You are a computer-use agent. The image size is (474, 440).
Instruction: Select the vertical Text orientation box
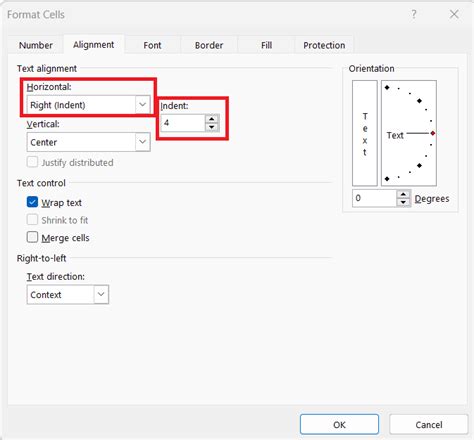tap(365, 133)
